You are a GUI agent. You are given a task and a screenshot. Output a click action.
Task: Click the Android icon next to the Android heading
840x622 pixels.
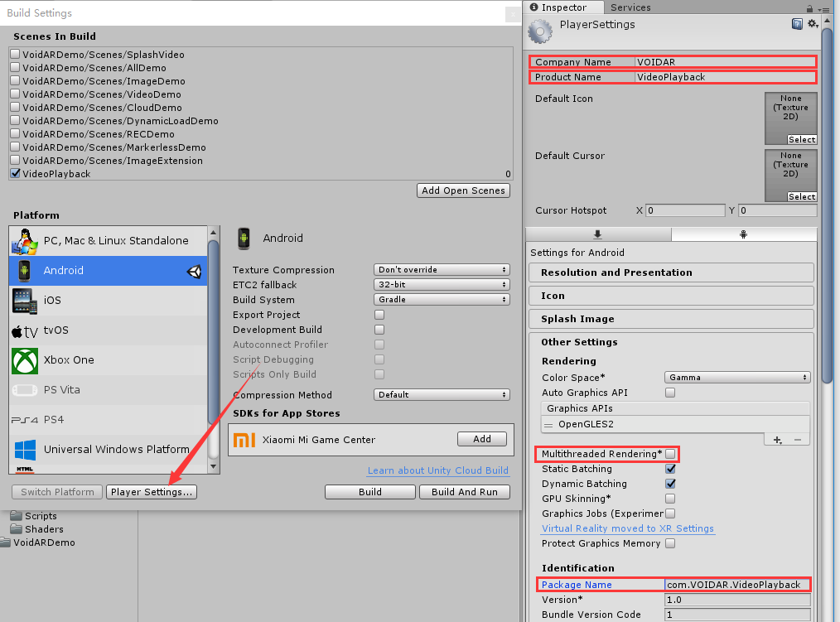point(244,239)
